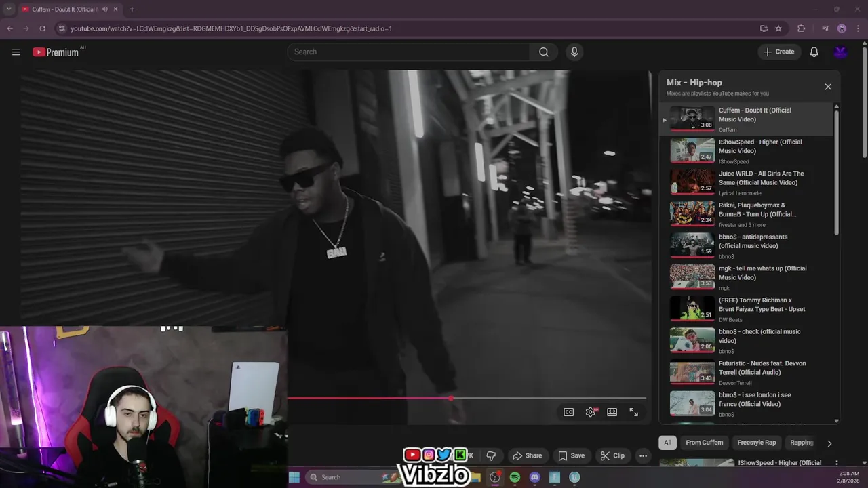The height and width of the screenshot is (488, 868).
Task: Open options for the IShowSpeed suggested video
Action: 836,464
